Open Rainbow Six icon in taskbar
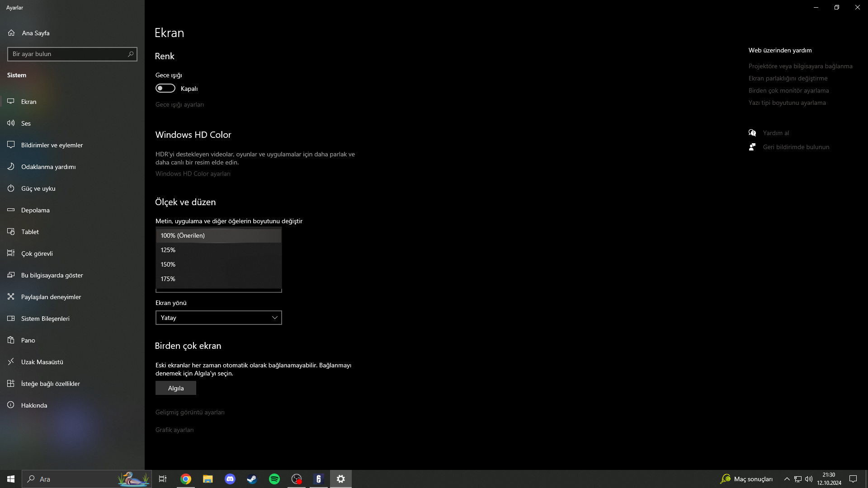The height and width of the screenshot is (488, 868). coord(319,479)
